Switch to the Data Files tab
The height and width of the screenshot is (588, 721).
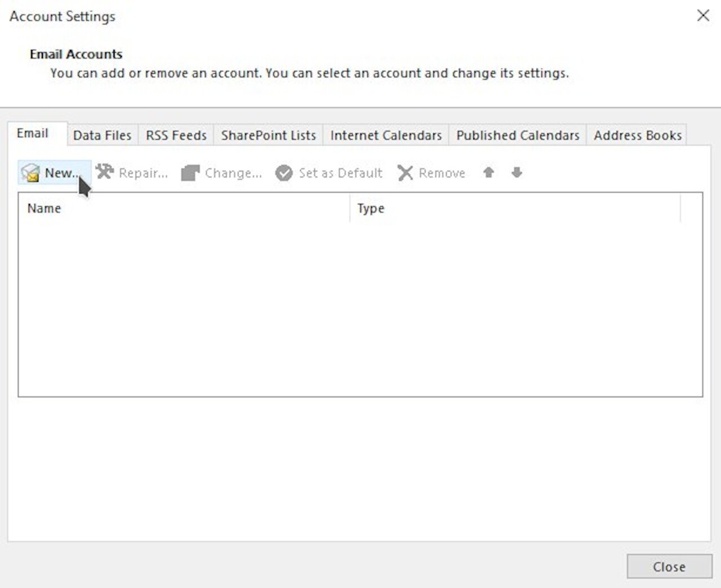pos(102,135)
